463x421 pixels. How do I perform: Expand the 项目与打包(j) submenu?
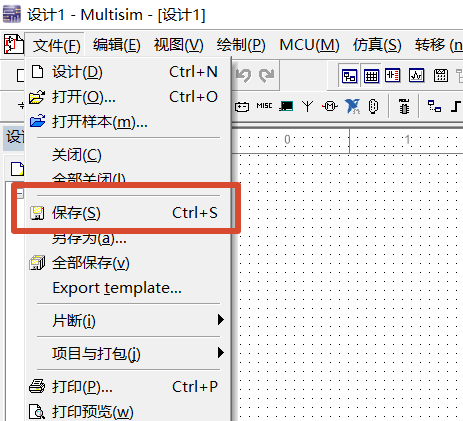click(x=128, y=353)
